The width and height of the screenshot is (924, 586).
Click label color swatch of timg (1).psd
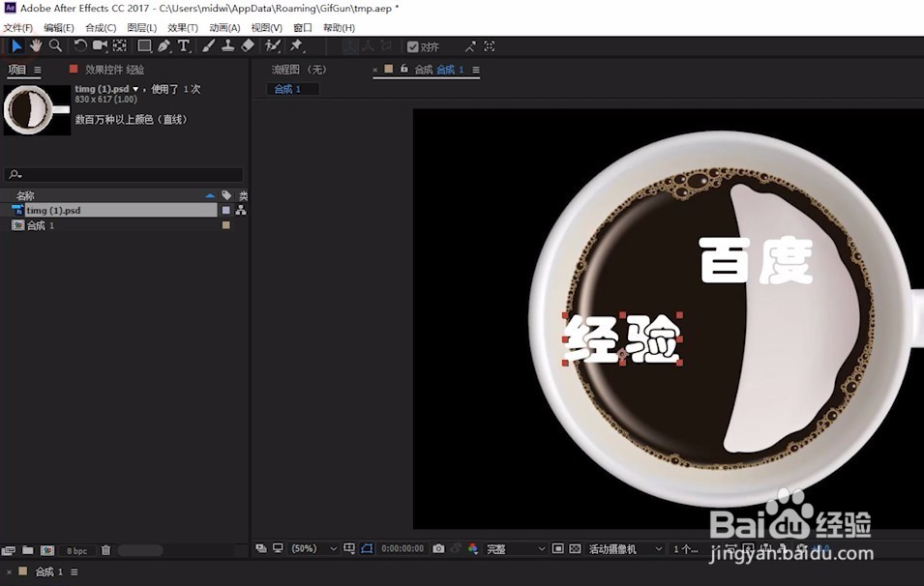click(x=225, y=210)
